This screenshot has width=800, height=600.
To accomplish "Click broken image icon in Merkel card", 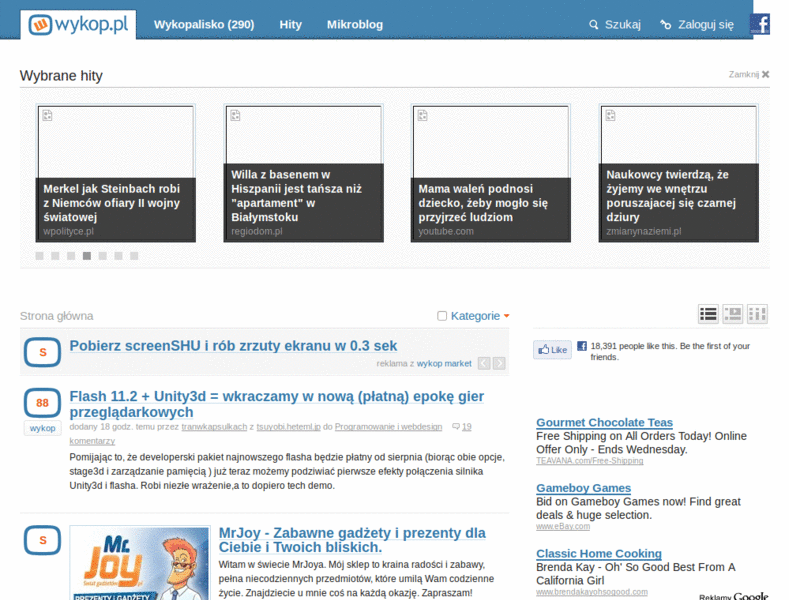I will (x=47, y=115).
